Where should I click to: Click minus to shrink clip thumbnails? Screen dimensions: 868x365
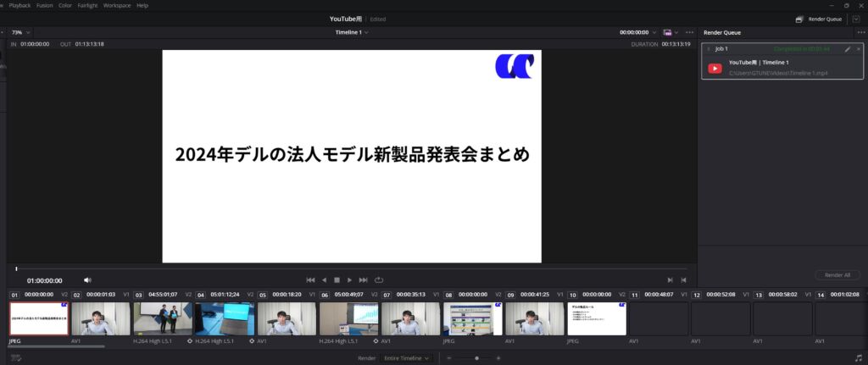tap(449, 358)
